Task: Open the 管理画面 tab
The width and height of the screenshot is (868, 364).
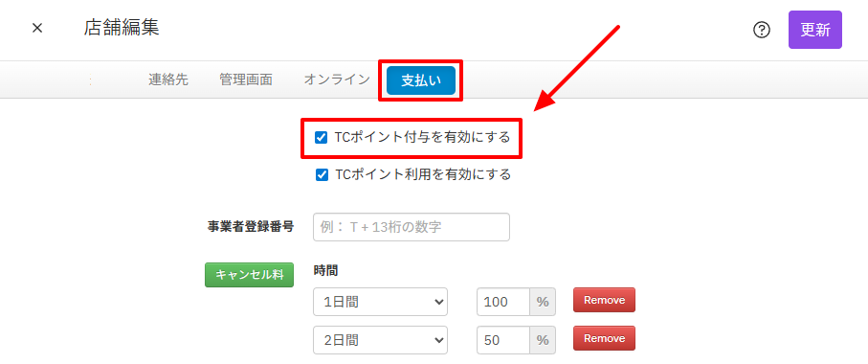Action: pyautogui.click(x=246, y=80)
